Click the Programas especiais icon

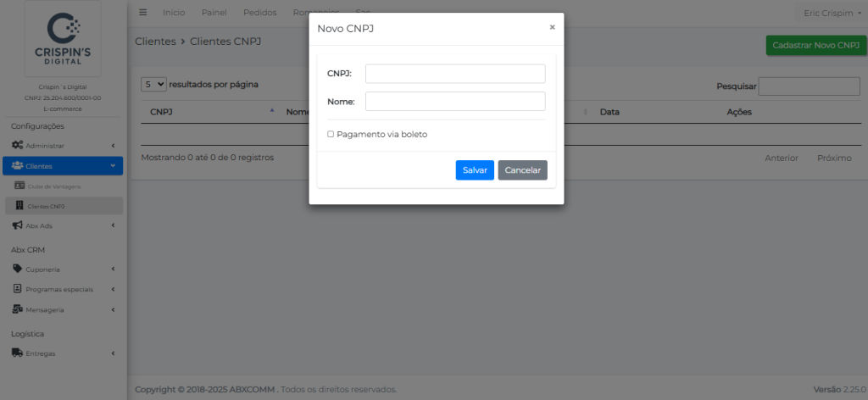tap(17, 289)
